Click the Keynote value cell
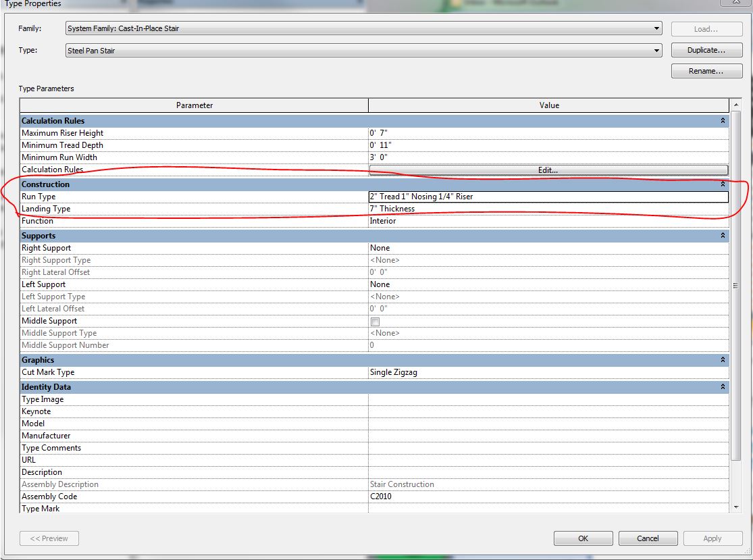The height and width of the screenshot is (560, 753). point(548,411)
